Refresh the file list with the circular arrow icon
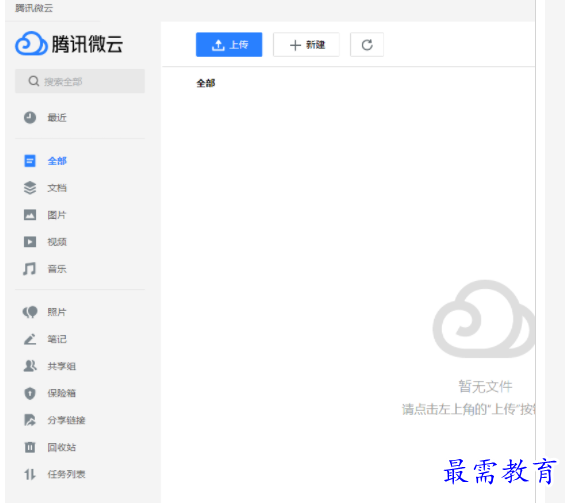Image resolution: width=565 pixels, height=503 pixels. pos(367,45)
